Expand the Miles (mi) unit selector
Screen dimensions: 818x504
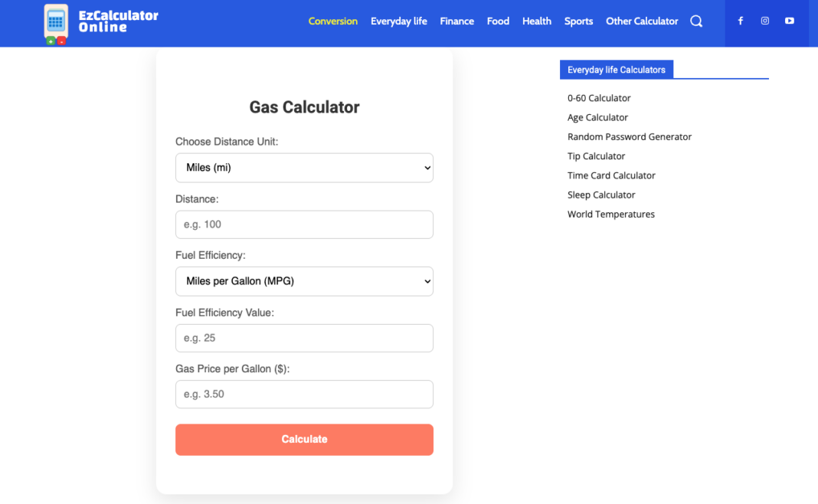[x=304, y=167]
